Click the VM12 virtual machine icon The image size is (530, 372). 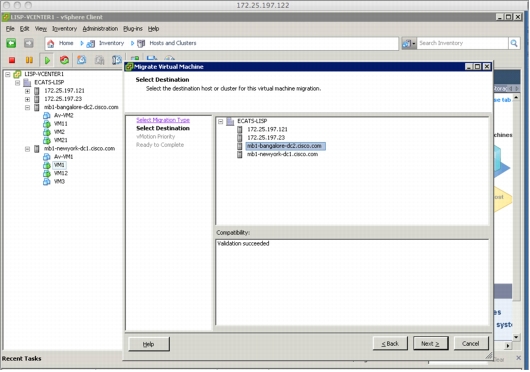tap(47, 173)
